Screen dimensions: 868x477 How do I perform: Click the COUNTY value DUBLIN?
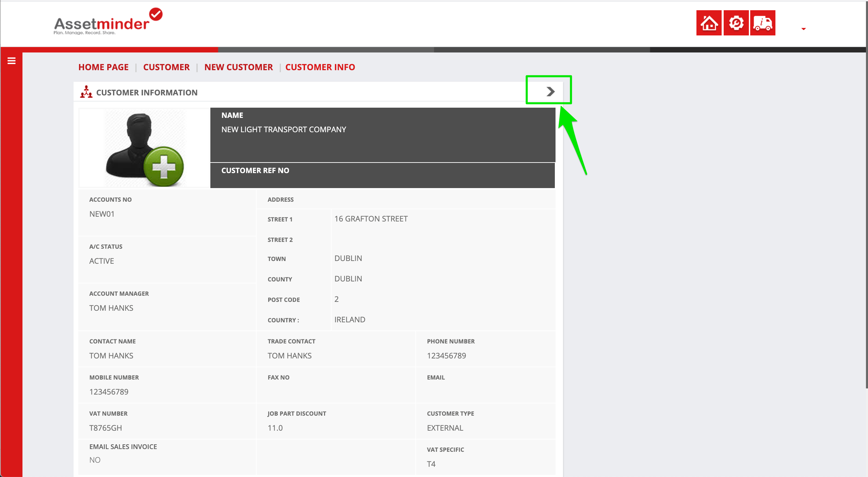click(x=348, y=279)
